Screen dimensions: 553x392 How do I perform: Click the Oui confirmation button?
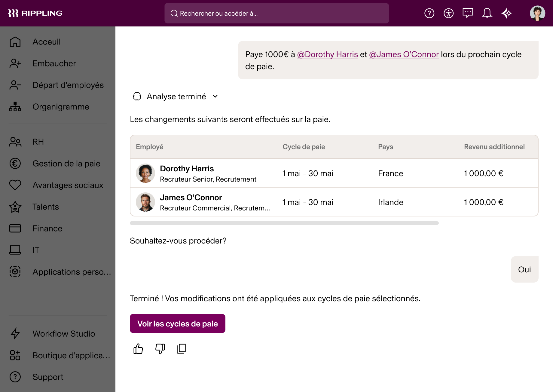524,269
